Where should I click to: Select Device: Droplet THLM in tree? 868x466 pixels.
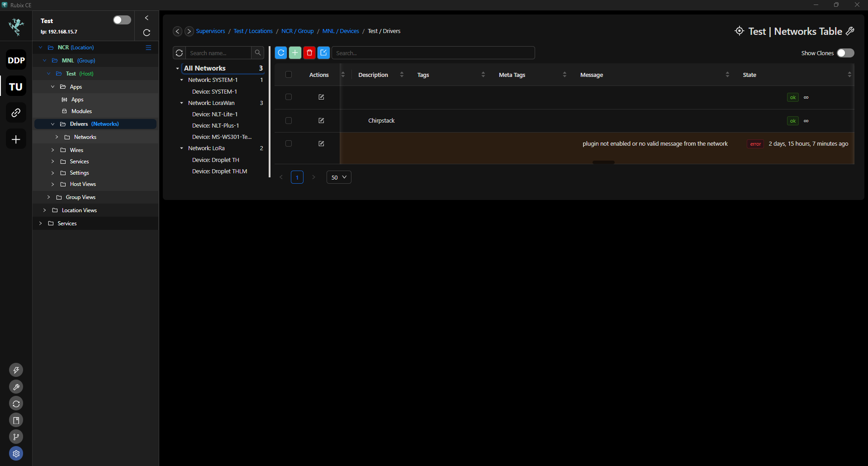(x=219, y=171)
